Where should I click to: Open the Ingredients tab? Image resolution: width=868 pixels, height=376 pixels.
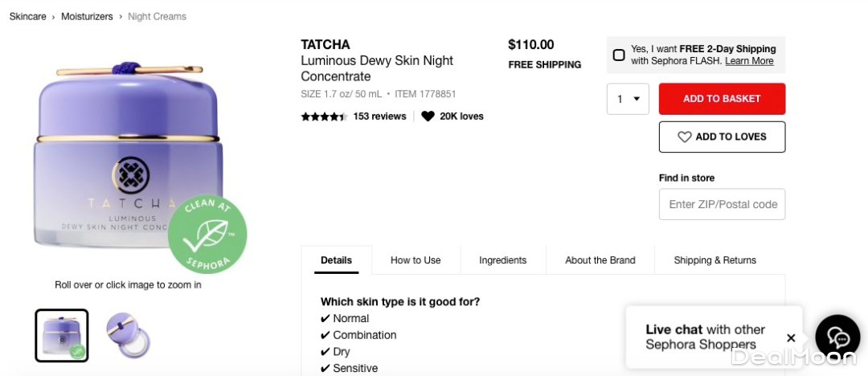coord(502,260)
